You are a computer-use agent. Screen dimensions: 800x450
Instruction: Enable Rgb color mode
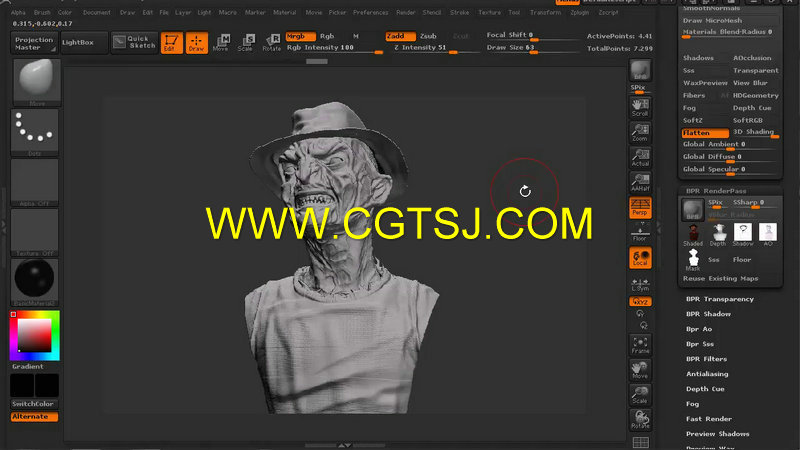[327, 36]
